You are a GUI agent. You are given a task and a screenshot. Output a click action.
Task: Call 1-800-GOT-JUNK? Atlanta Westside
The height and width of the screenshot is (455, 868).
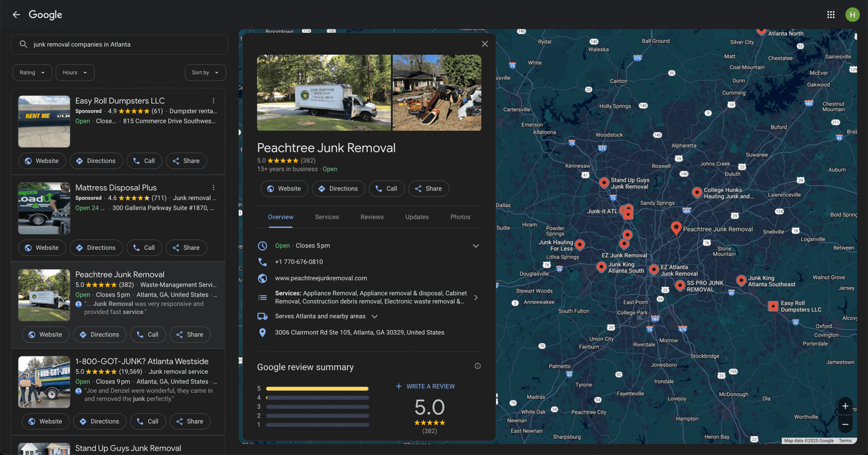coord(148,421)
